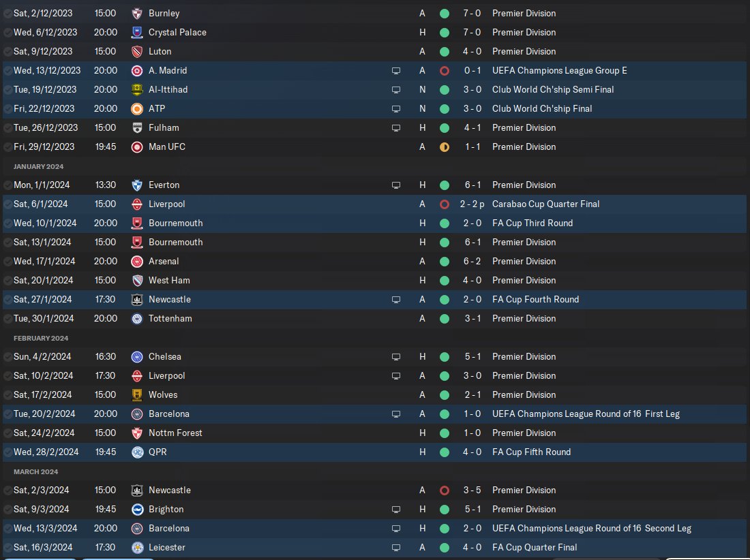Click the Brighton club crest icon

pos(137,510)
